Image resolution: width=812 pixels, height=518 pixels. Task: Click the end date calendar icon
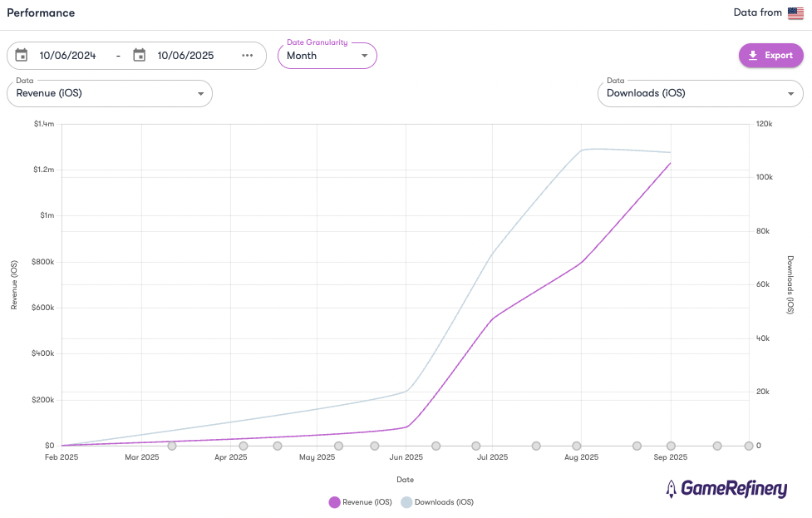(x=140, y=56)
